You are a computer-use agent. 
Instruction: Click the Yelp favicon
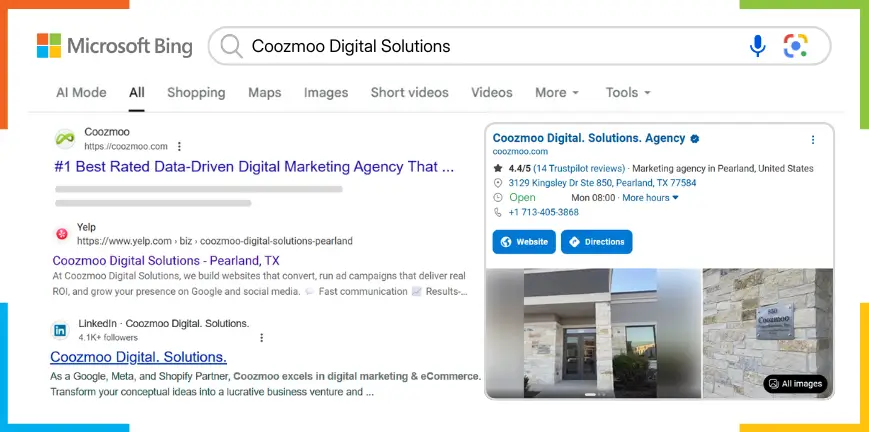pyautogui.click(x=62, y=234)
